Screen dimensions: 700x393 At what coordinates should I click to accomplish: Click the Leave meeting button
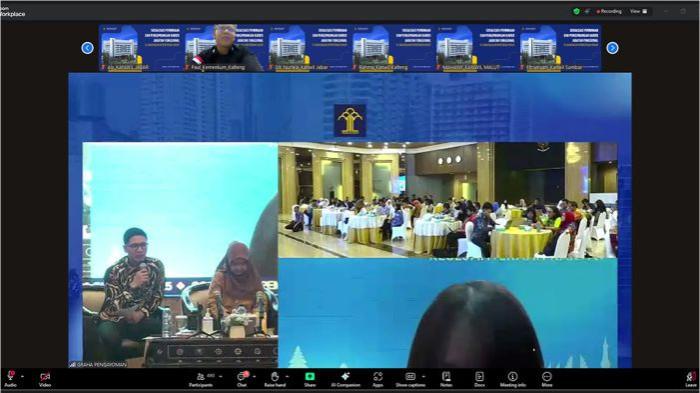[691, 378]
